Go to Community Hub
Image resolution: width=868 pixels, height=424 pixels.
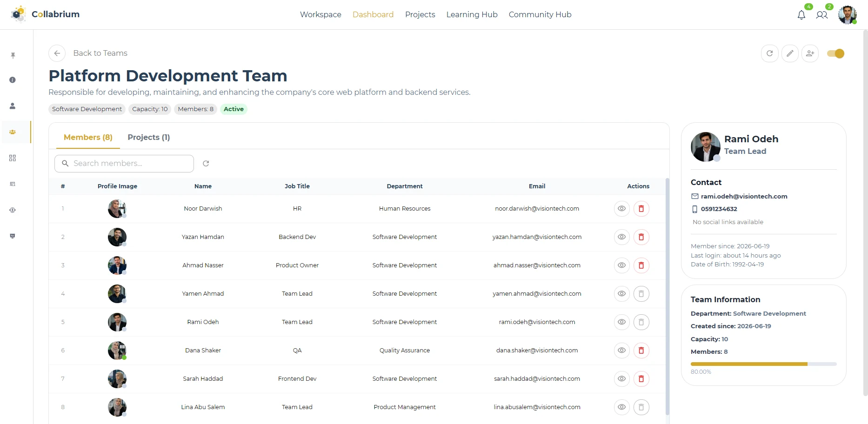coord(540,14)
